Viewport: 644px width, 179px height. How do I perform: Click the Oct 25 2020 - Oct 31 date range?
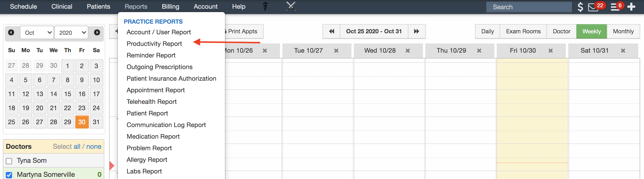pos(374,31)
